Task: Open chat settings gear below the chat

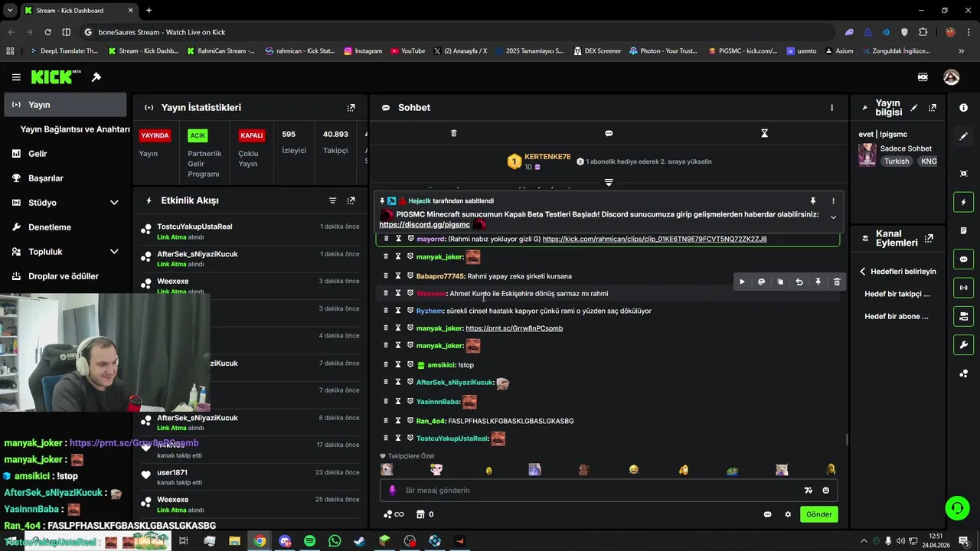Action: pos(788,514)
